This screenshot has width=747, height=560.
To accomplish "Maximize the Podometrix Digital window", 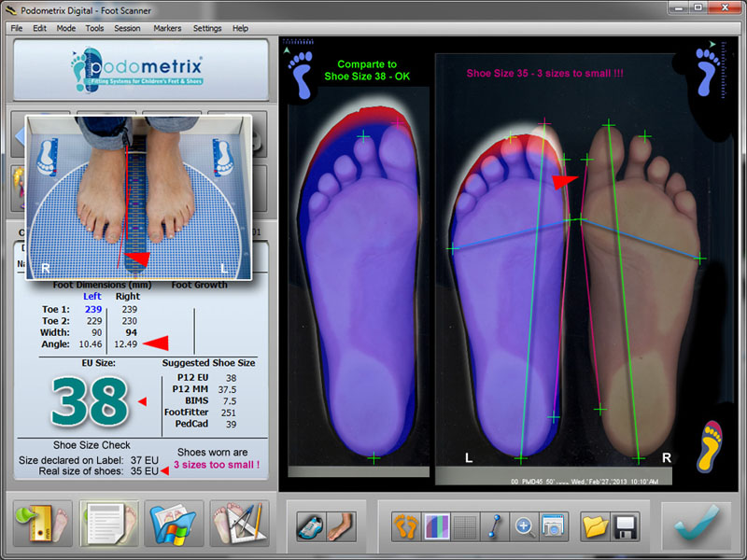I will [698, 7].
